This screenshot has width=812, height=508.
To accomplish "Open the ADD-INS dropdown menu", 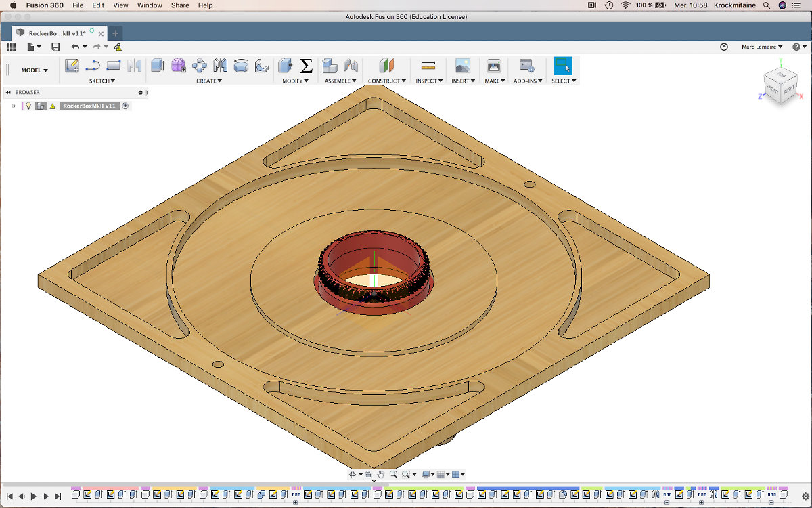I will click(x=528, y=81).
